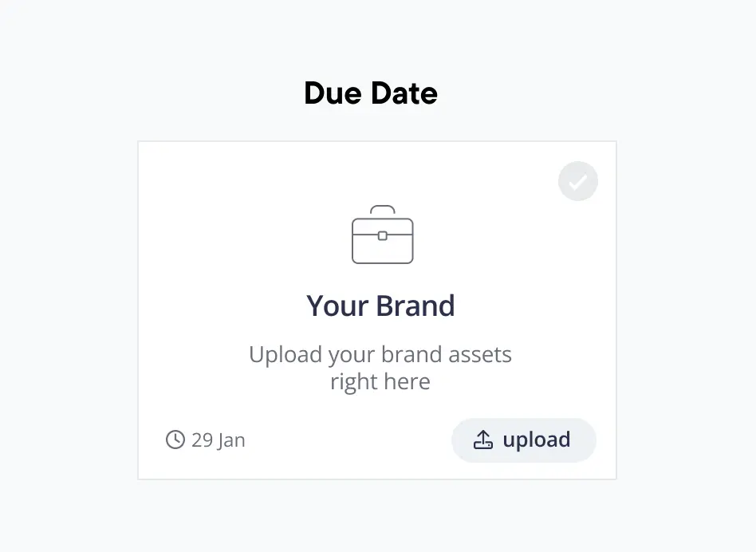Click the word "Brand" in card title

[415, 306]
